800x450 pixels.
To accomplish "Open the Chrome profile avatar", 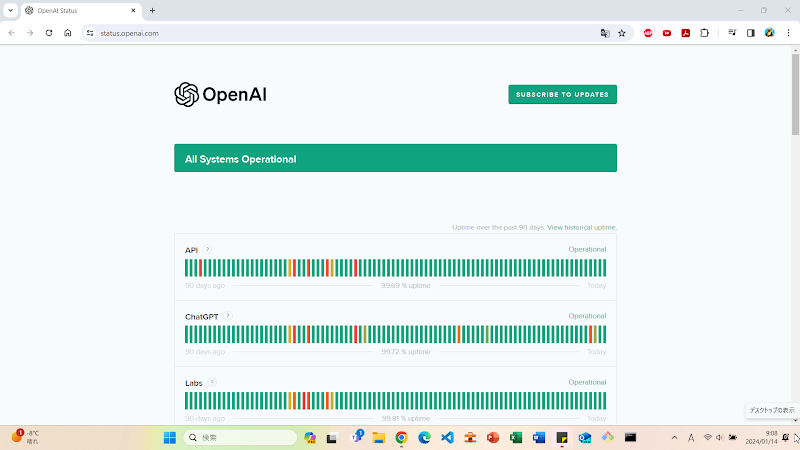I will (x=769, y=33).
